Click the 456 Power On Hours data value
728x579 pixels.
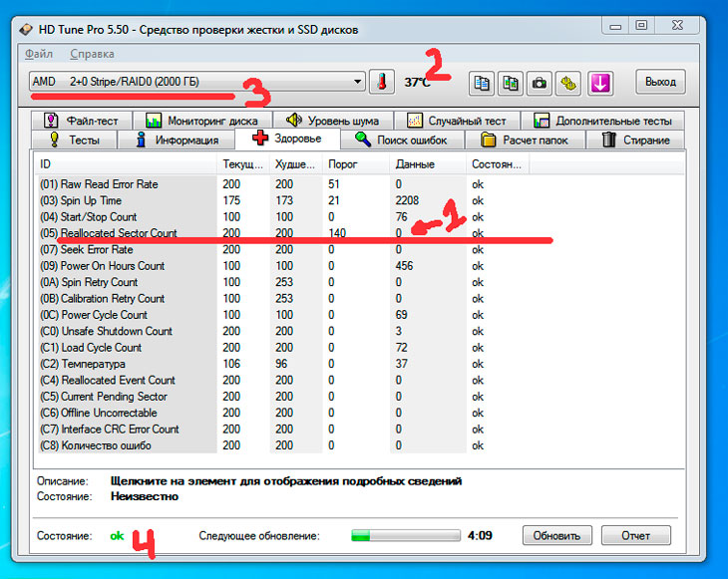404,266
